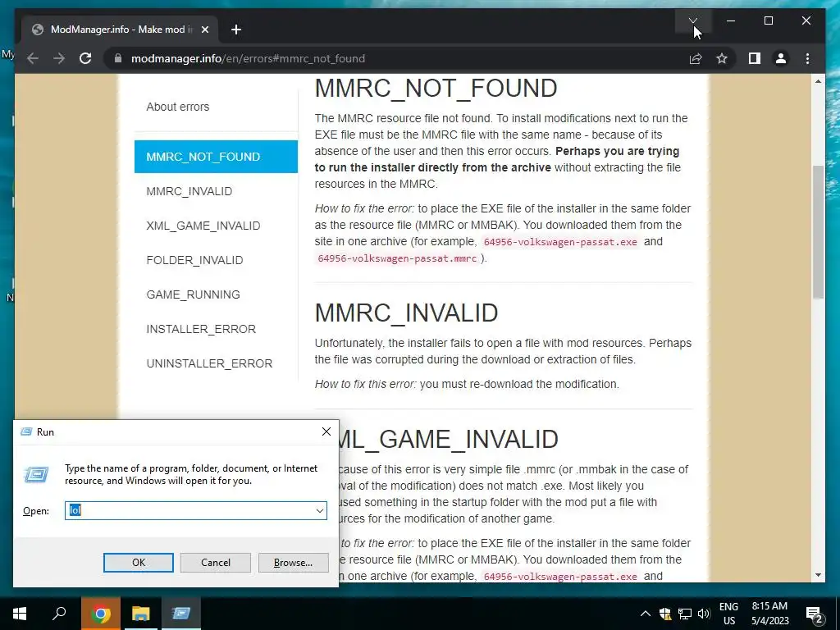
Task: Select the ModManager.info tab
Action: point(121,30)
